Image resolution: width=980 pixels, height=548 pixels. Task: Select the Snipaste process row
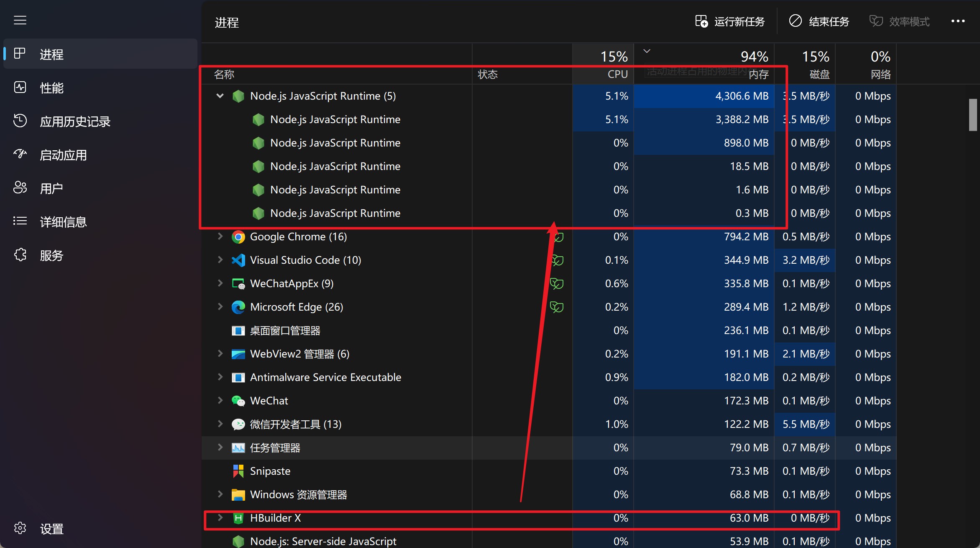[270, 471]
